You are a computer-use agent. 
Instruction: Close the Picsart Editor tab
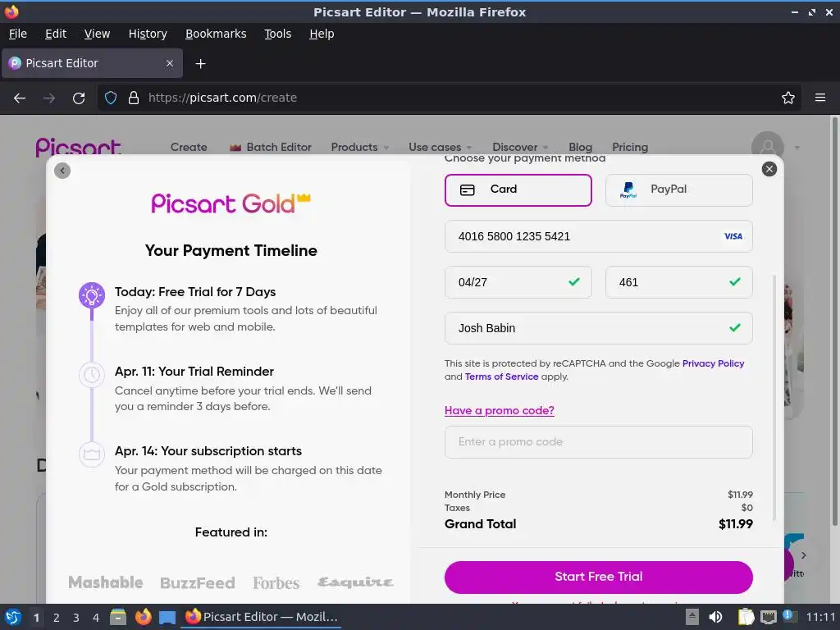[169, 63]
